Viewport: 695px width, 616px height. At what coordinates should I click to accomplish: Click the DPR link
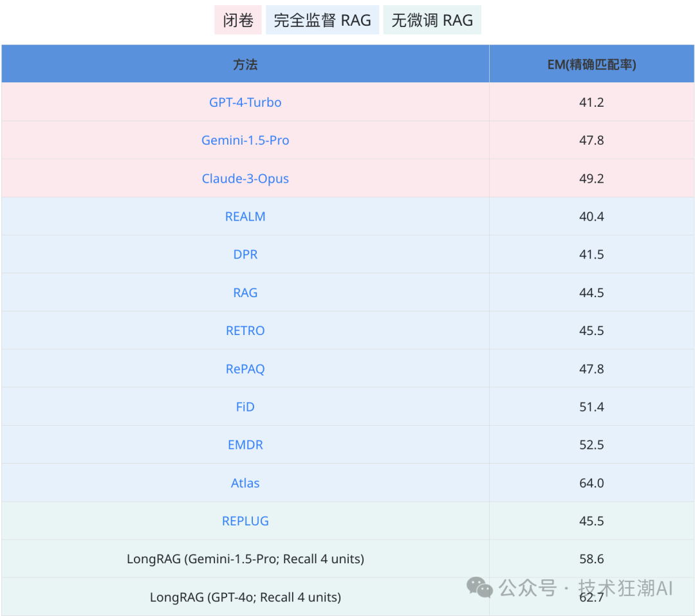click(x=245, y=255)
